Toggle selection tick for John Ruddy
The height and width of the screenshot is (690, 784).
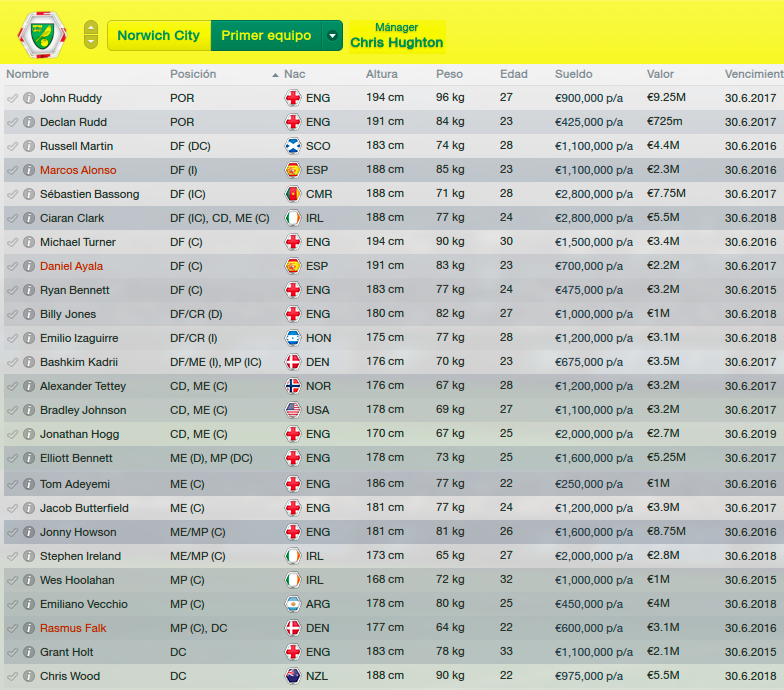pyautogui.click(x=12, y=98)
